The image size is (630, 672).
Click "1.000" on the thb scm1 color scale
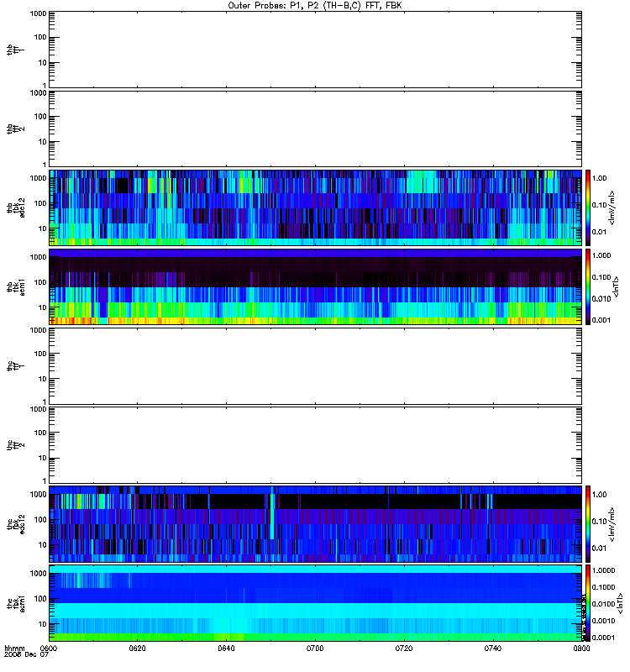[x=601, y=255]
